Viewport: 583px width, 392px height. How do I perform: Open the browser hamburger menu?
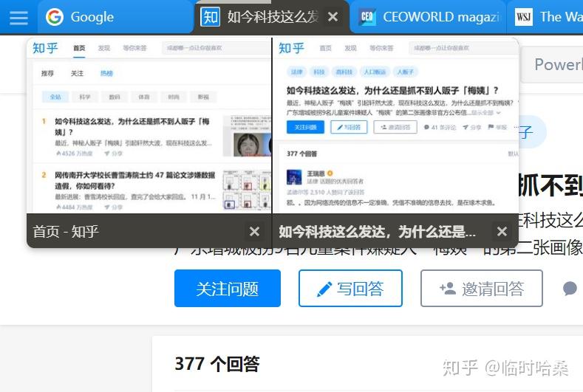[18, 18]
